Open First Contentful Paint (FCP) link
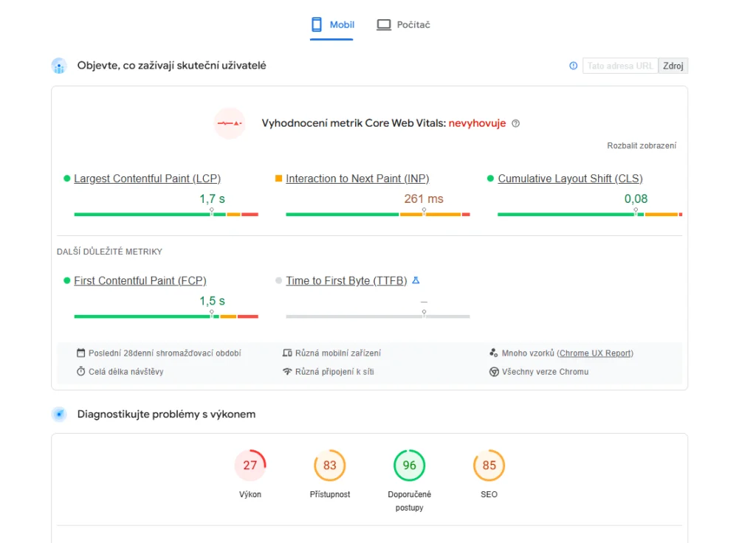The height and width of the screenshot is (543, 756). pos(140,280)
